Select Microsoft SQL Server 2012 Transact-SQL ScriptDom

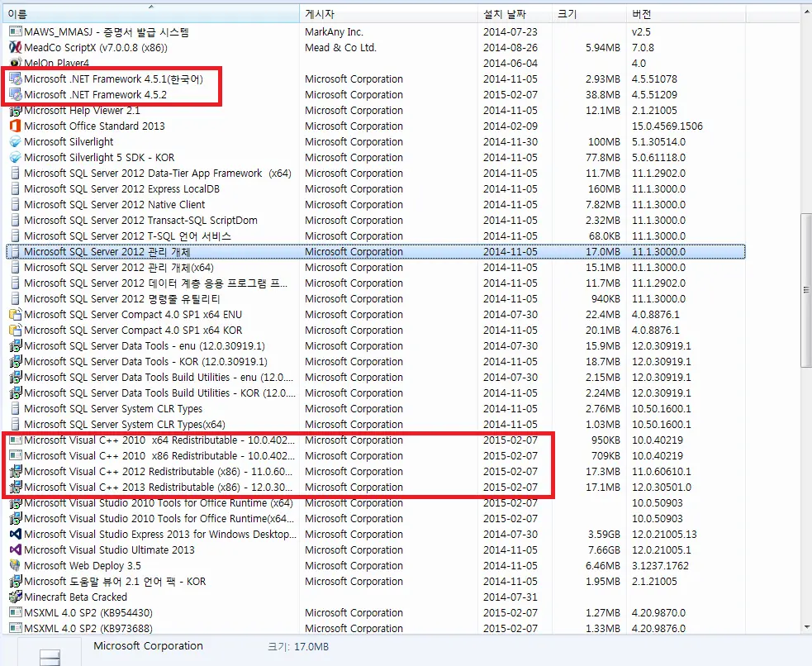376,220
